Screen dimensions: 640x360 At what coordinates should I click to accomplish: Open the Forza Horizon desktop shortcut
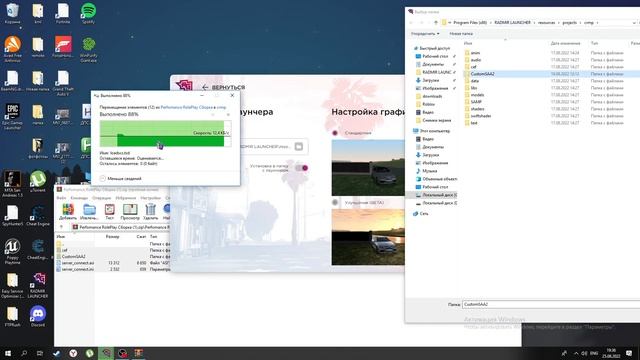(63, 47)
